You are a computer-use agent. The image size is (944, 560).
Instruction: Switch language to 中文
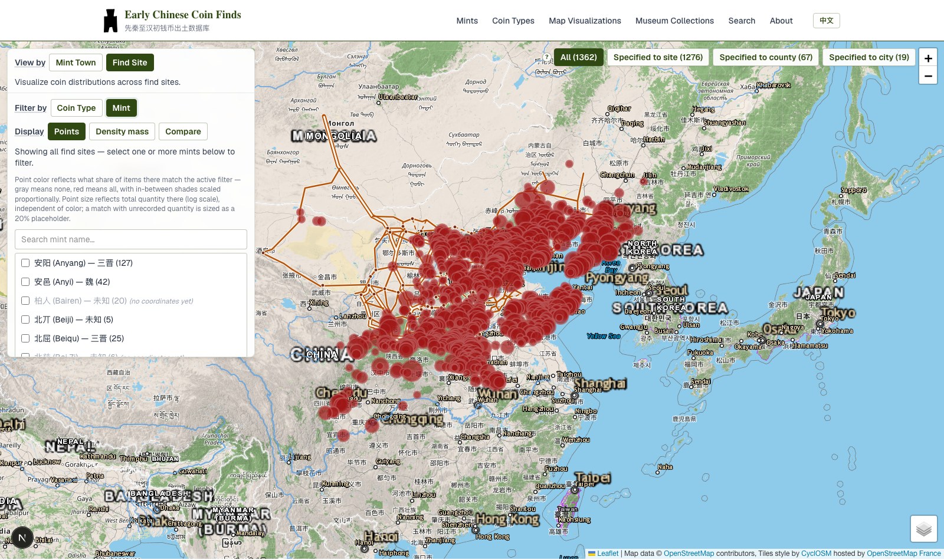click(826, 21)
